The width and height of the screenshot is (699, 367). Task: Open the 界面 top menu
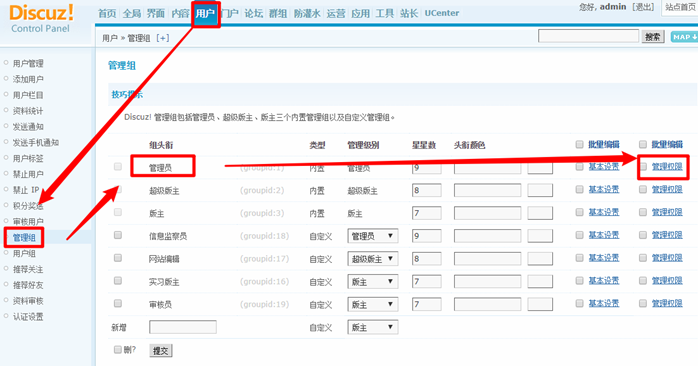pos(156,13)
